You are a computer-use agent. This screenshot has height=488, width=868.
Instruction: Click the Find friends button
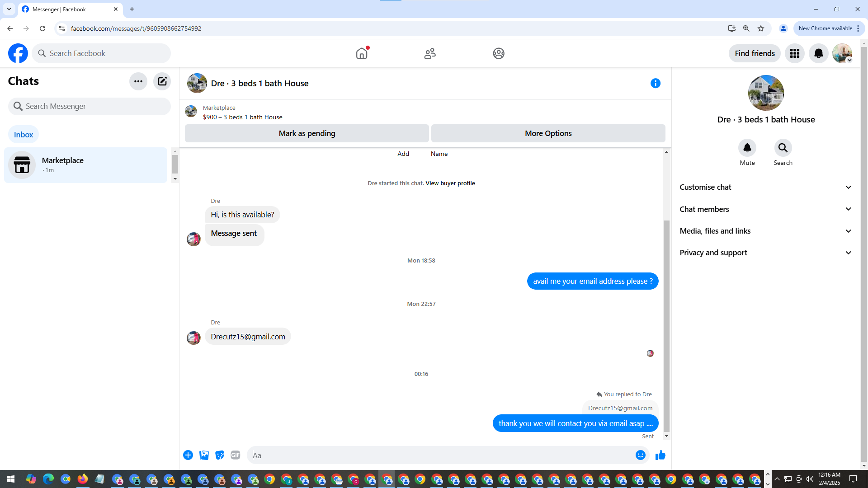[755, 53]
